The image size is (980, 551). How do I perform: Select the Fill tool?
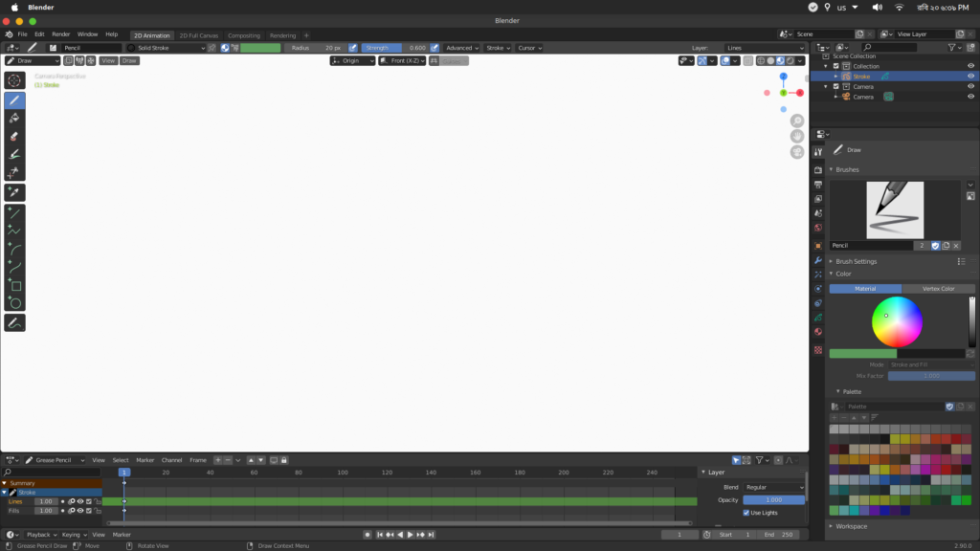pos(13,119)
